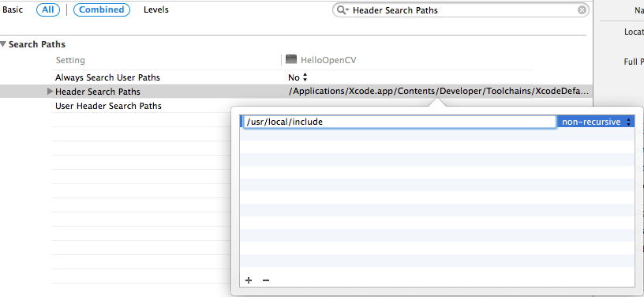The width and height of the screenshot is (644, 297).
Task: Switch to Basic build settings filter
Action: coord(13,9)
